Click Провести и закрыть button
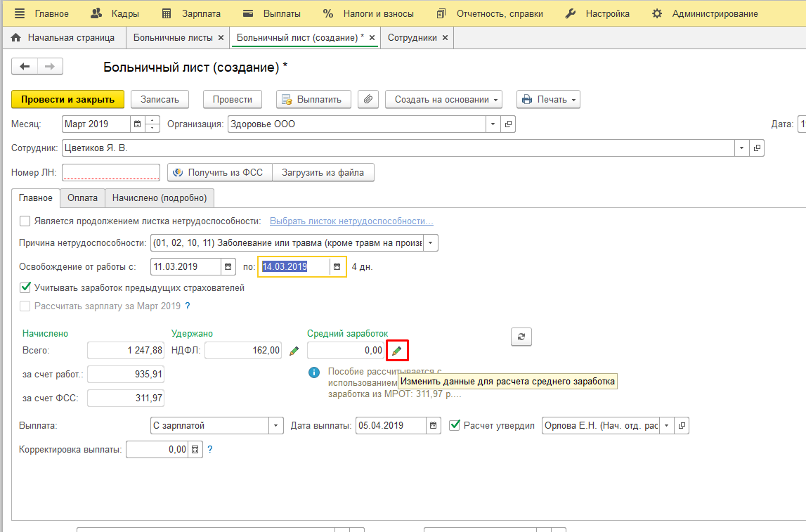 (x=68, y=99)
